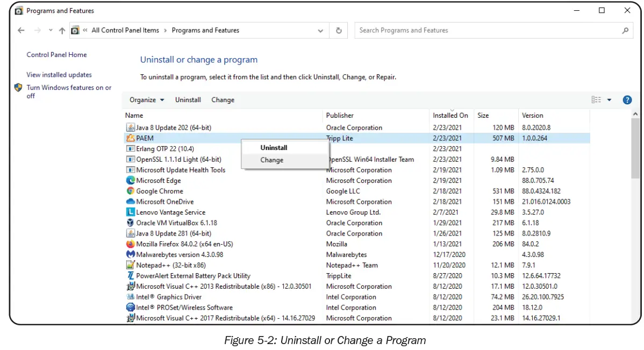Viewport: 644px width, 350px height.
Task: Click the Microsoft Edge program icon
Action: point(130,180)
